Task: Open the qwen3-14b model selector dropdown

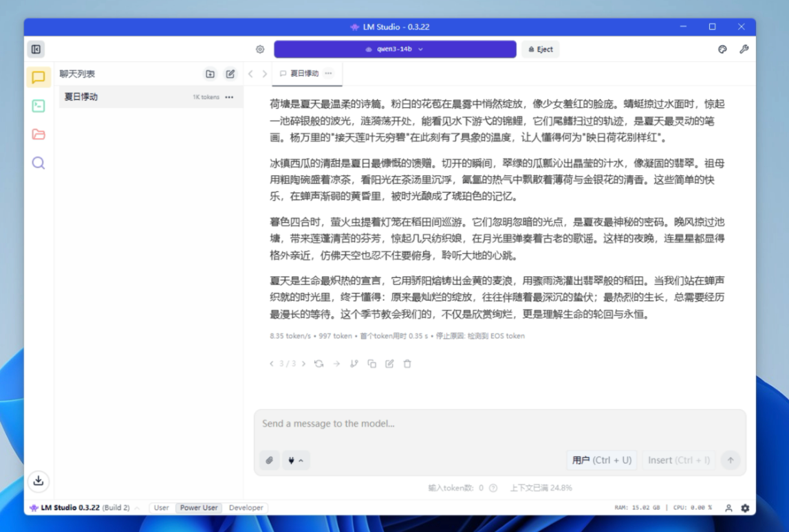Action: [395, 49]
